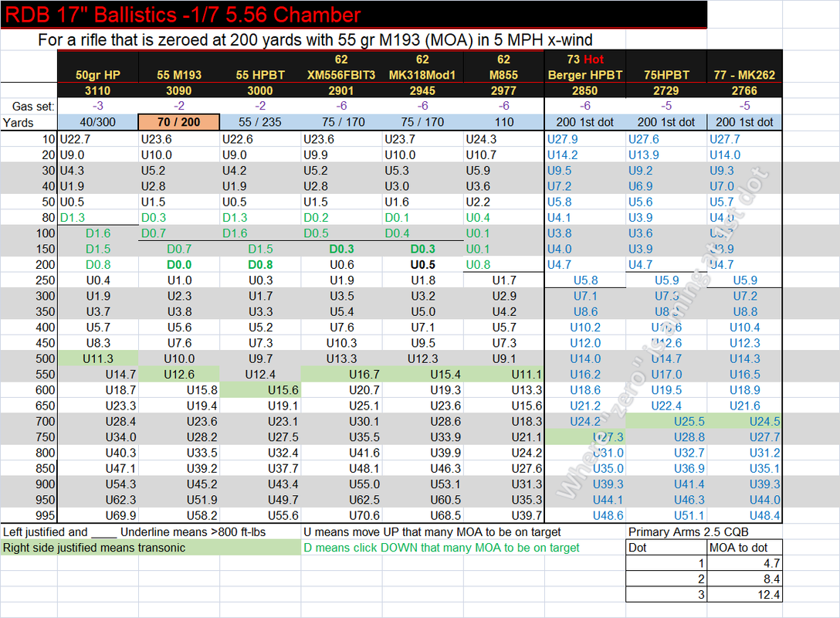Select the '55 / 235' cell
Image resolution: width=840 pixels, height=618 pixels.
[260, 122]
